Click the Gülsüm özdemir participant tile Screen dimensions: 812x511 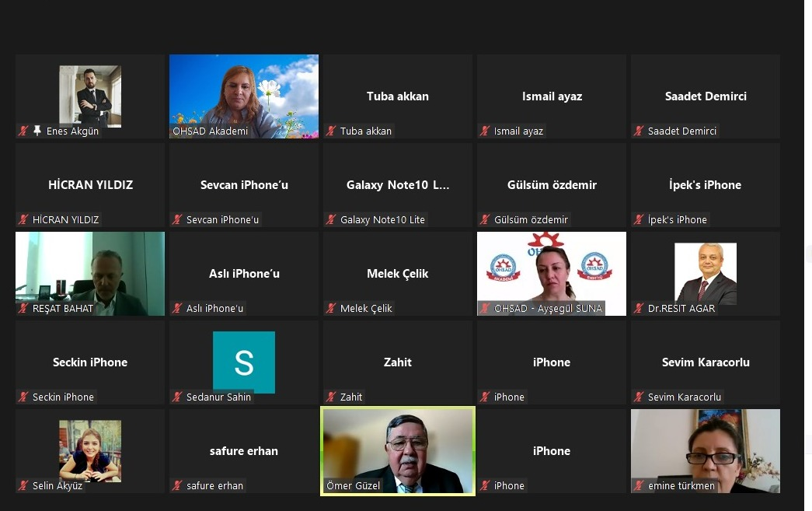point(551,185)
